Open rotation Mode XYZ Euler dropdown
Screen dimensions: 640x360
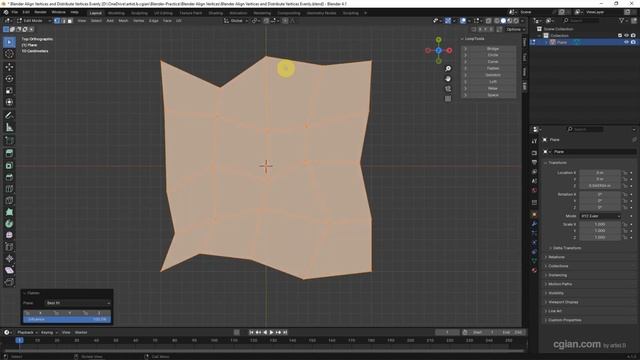[x=600, y=216]
